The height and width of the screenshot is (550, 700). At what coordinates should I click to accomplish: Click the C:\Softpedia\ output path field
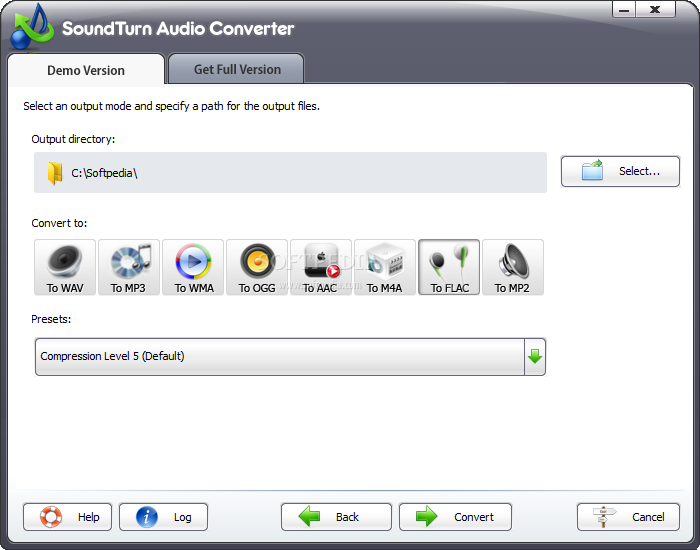click(x=290, y=173)
